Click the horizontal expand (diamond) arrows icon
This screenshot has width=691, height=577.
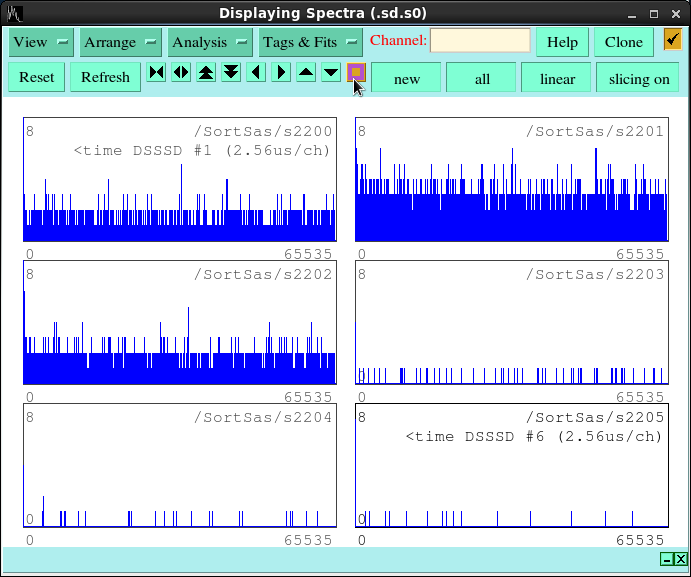(x=181, y=72)
